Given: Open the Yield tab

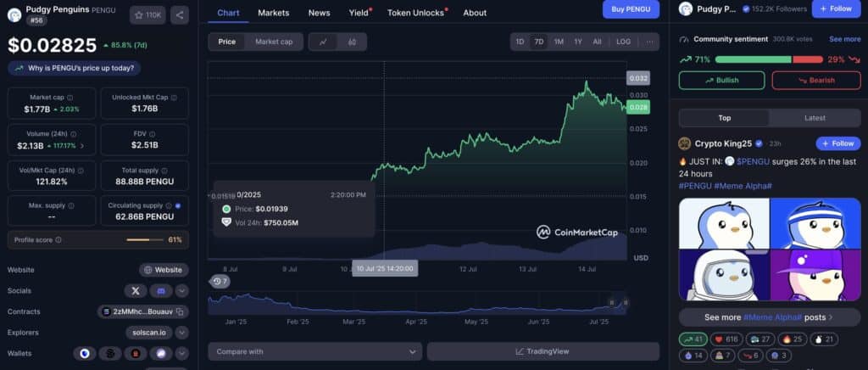Looking at the screenshot, I should click(359, 13).
